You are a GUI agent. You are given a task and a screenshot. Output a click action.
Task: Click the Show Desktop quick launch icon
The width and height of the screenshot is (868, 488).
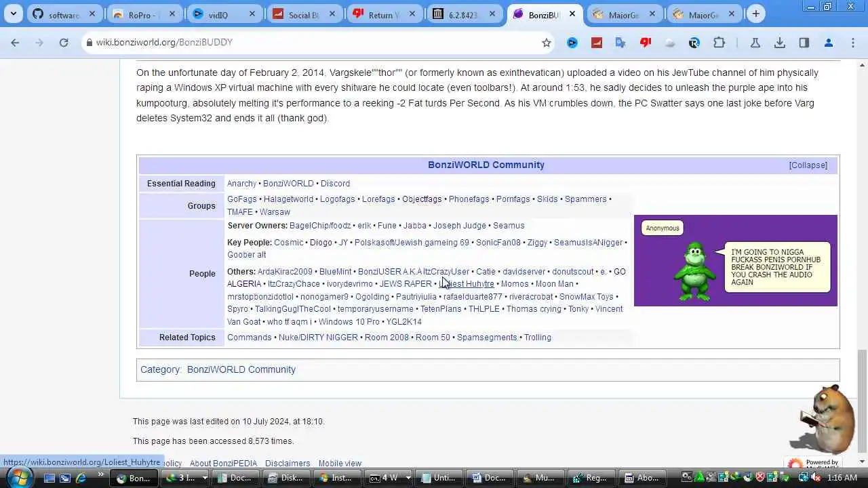pyautogui.click(x=50, y=478)
